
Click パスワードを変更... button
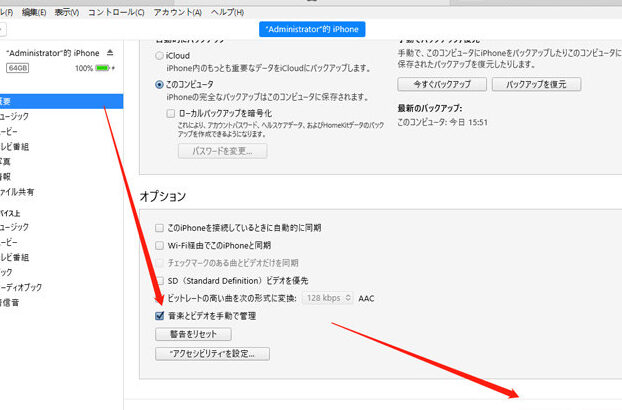[x=223, y=151]
